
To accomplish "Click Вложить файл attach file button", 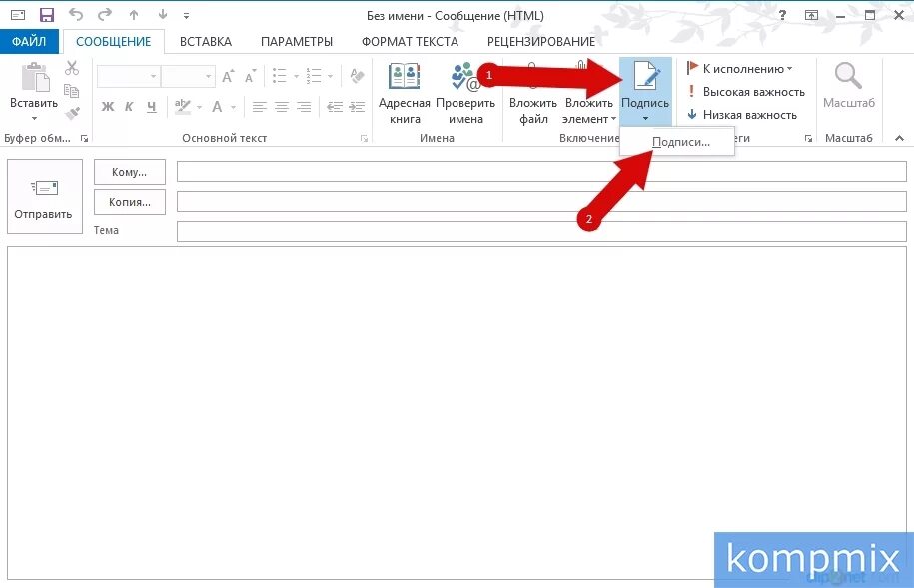I will pyautogui.click(x=532, y=93).
